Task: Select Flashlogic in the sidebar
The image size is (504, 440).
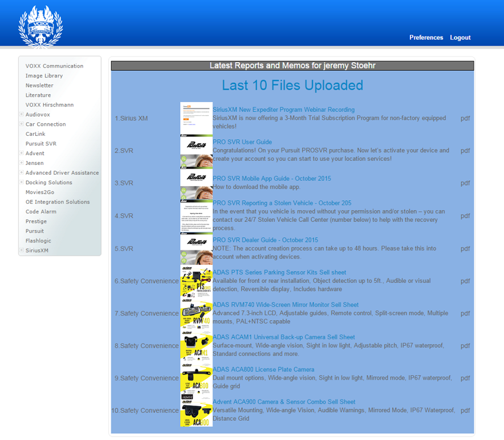Action: (x=38, y=241)
